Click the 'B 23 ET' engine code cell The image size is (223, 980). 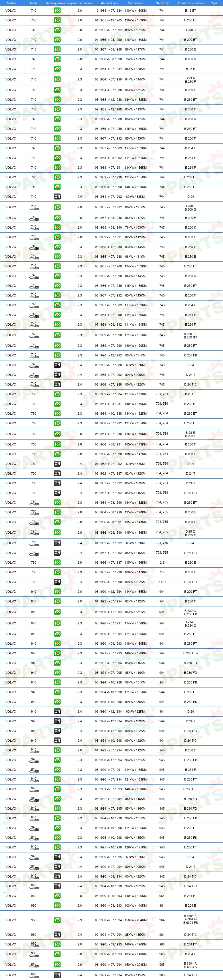190,394
